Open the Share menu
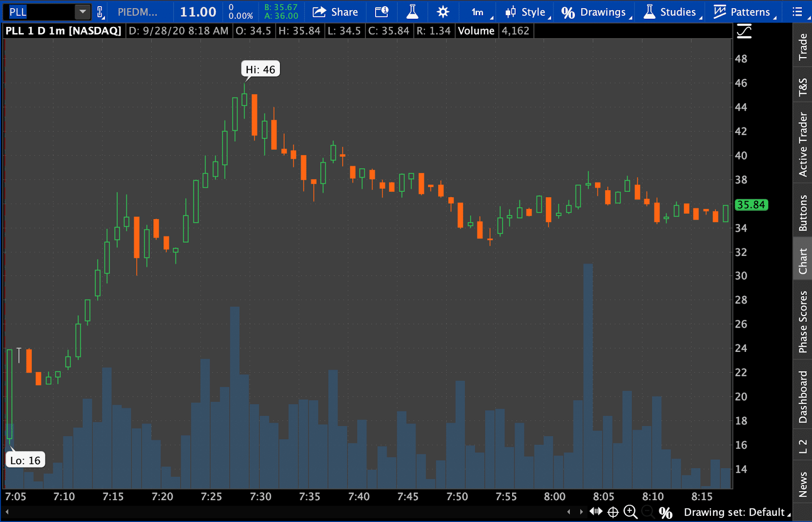812x522 pixels. coord(335,12)
